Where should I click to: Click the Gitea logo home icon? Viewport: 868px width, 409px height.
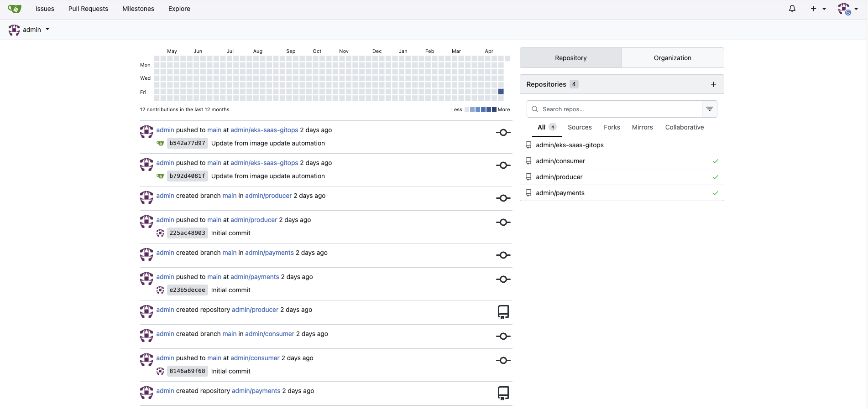point(15,9)
